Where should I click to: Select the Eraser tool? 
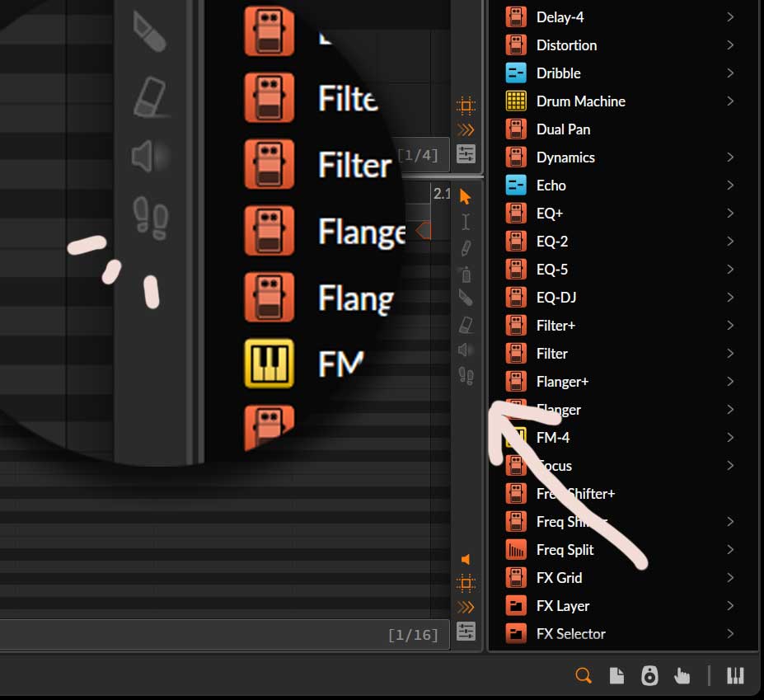coord(466,325)
